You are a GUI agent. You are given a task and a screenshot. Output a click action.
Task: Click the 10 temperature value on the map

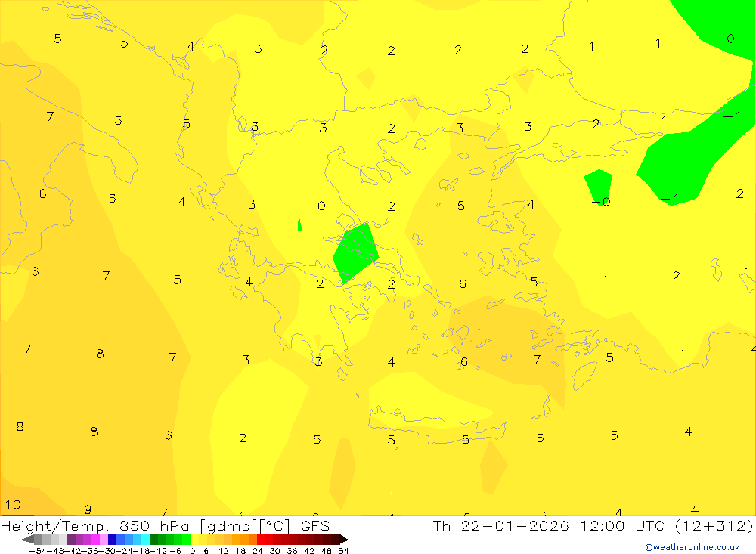point(13,505)
